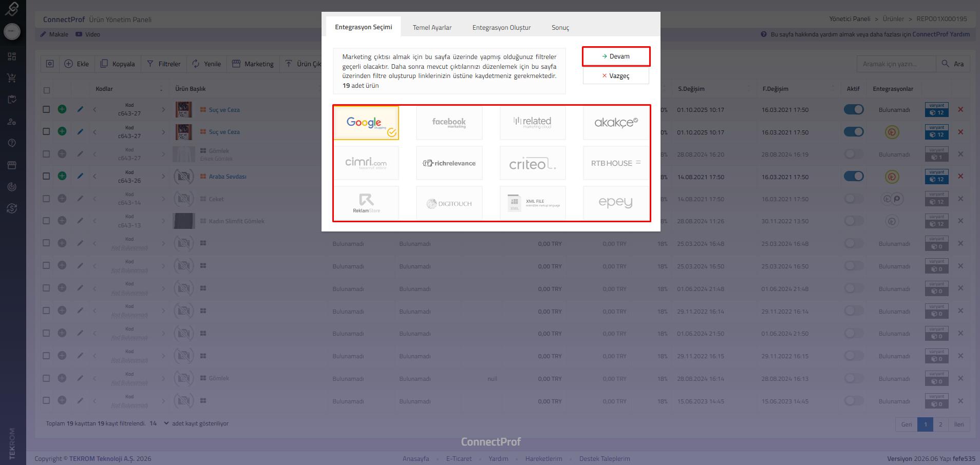Screen dimensions: 980x465
Task: Open the clipboard checklist icon in left sidebar
Action: point(12,100)
